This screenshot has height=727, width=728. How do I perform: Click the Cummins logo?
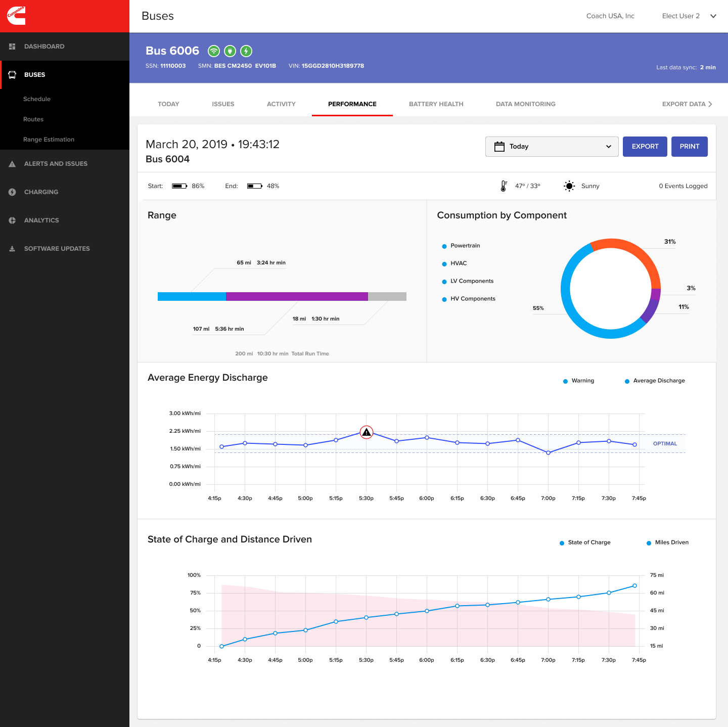coord(16,16)
